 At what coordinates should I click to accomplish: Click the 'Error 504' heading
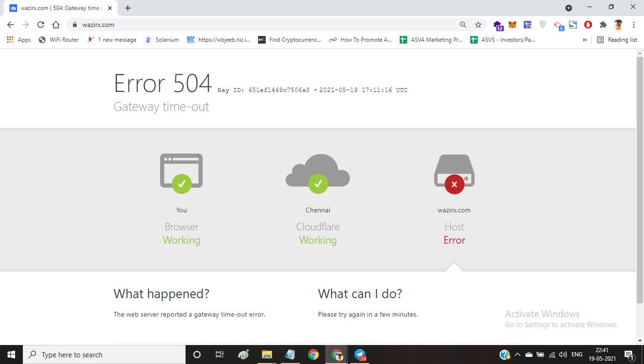coord(163,83)
